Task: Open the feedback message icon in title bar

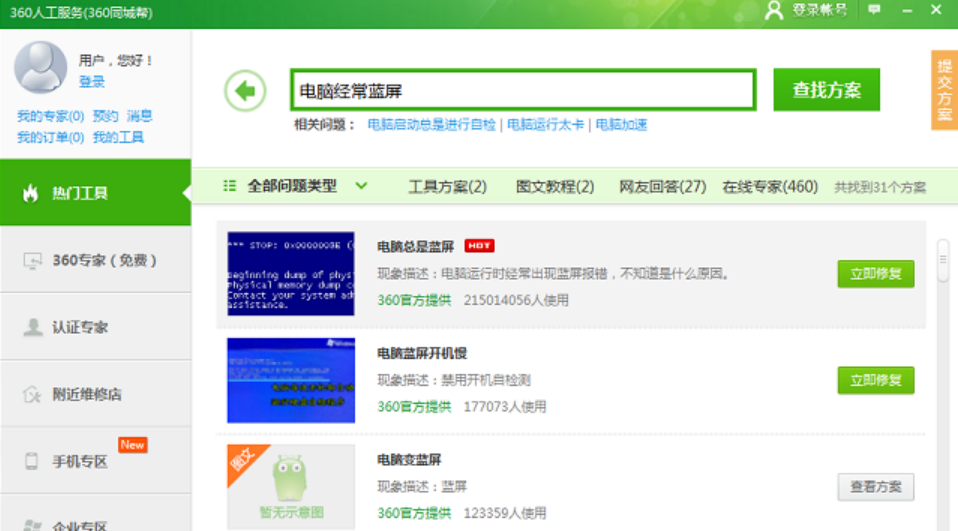Action: point(875,10)
